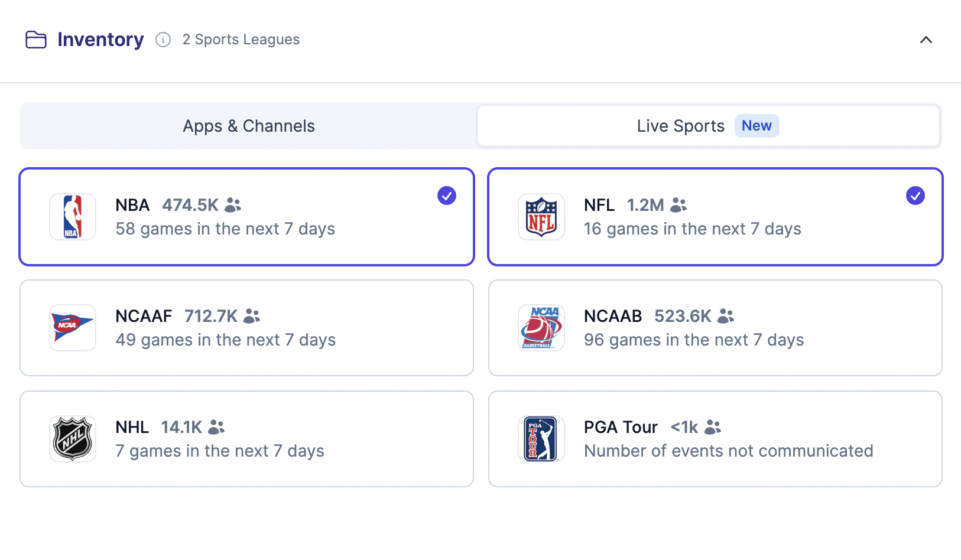Collapse the Inventory section chevron

click(926, 40)
